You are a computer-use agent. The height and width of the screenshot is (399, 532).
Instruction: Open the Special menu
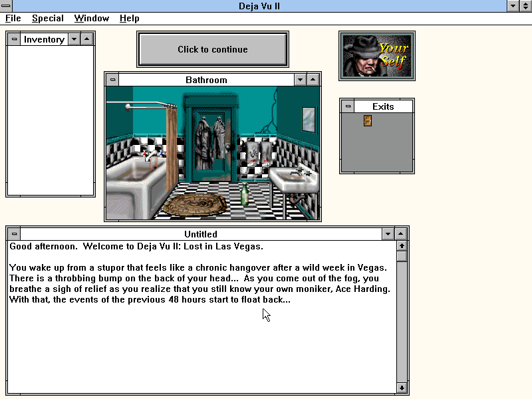click(48, 18)
